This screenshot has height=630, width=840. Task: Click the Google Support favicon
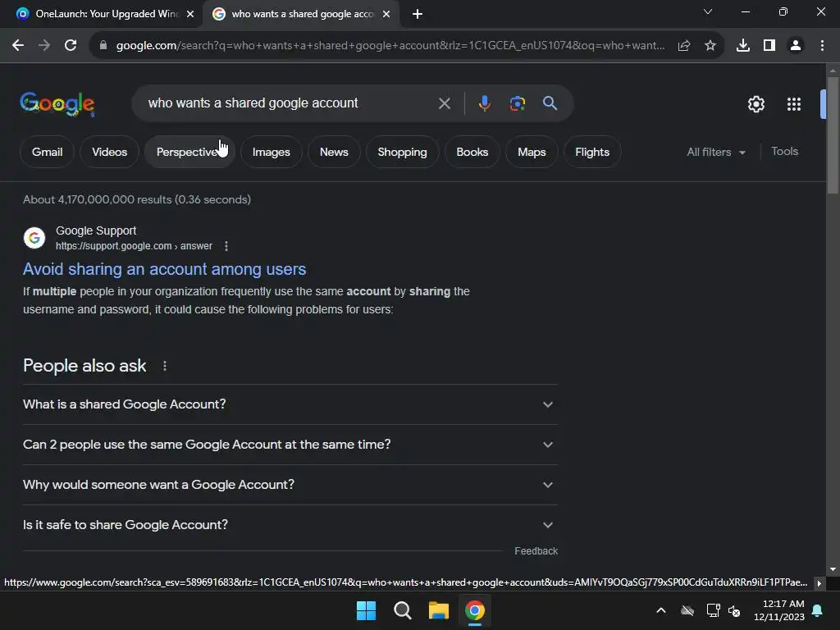point(34,237)
